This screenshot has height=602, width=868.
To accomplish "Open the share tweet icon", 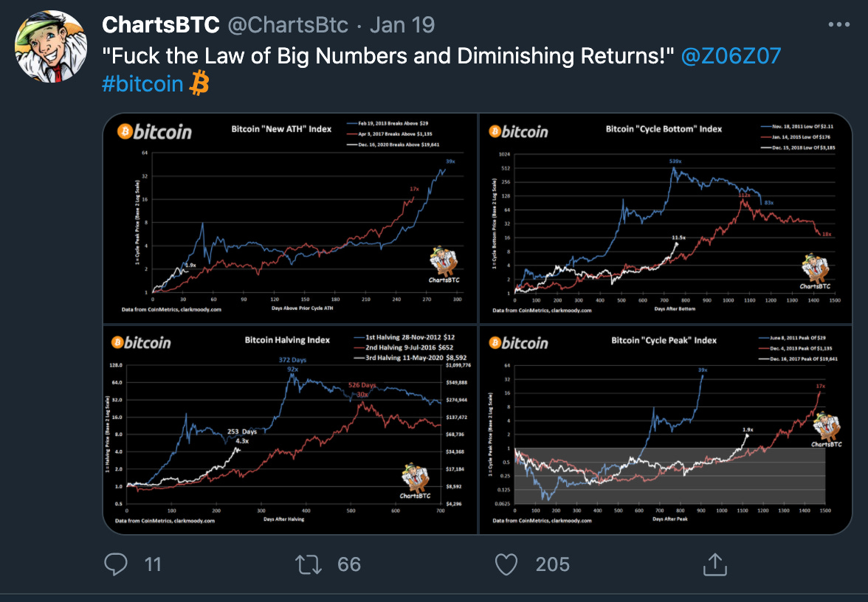I will tap(714, 564).
